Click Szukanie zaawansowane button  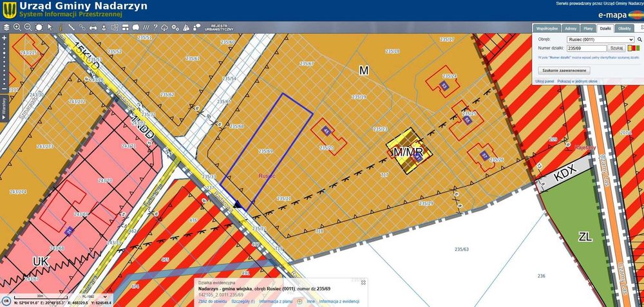564,70
